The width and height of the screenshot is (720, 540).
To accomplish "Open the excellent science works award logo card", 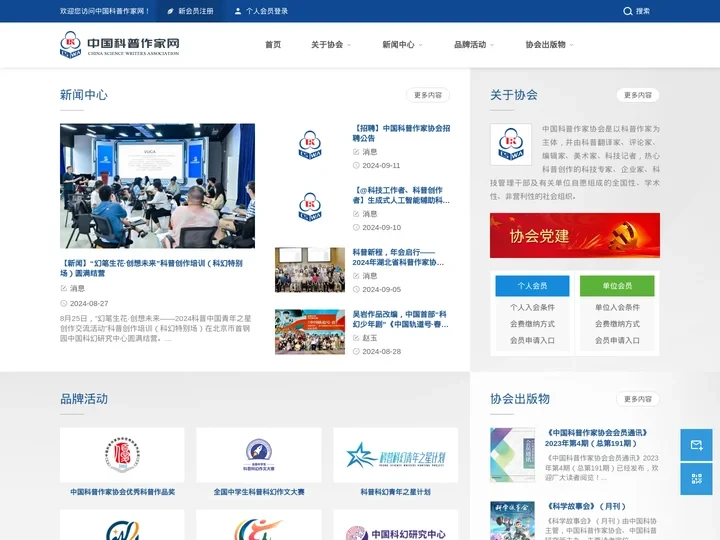I will coord(122,455).
